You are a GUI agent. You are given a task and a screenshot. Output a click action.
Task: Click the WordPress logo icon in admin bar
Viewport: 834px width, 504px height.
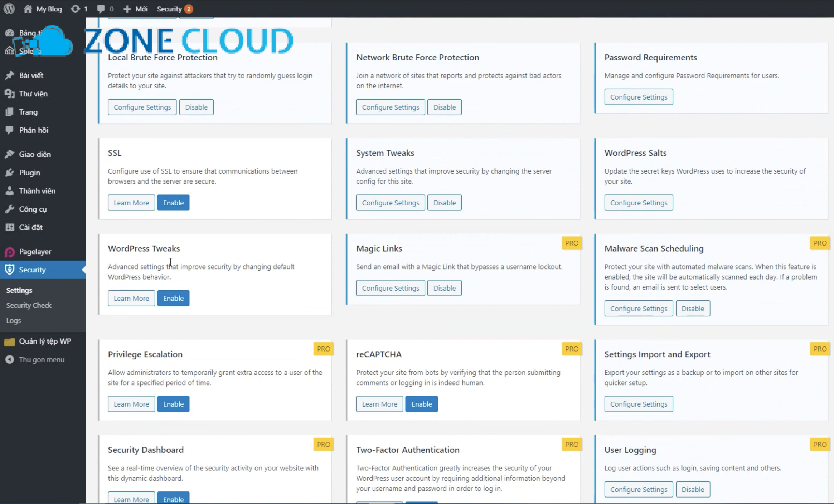coord(9,9)
